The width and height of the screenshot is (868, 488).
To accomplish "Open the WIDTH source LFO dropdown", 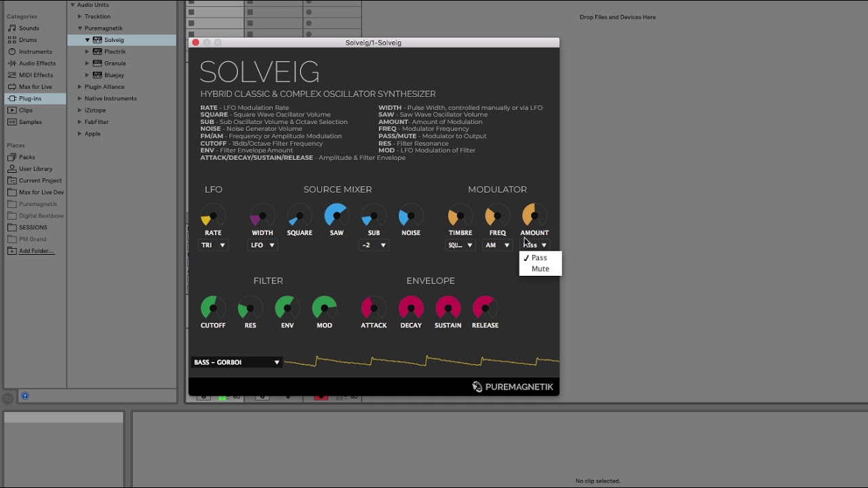I will point(262,245).
